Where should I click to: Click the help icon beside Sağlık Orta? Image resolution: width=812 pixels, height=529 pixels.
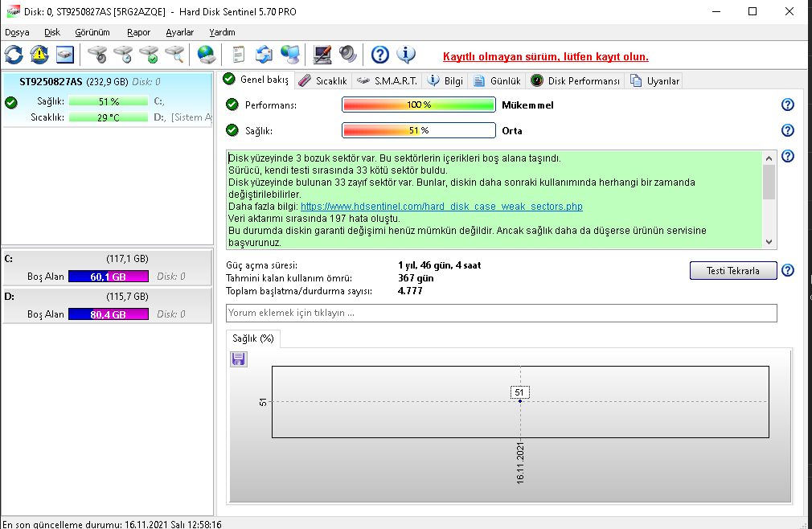coord(788,130)
